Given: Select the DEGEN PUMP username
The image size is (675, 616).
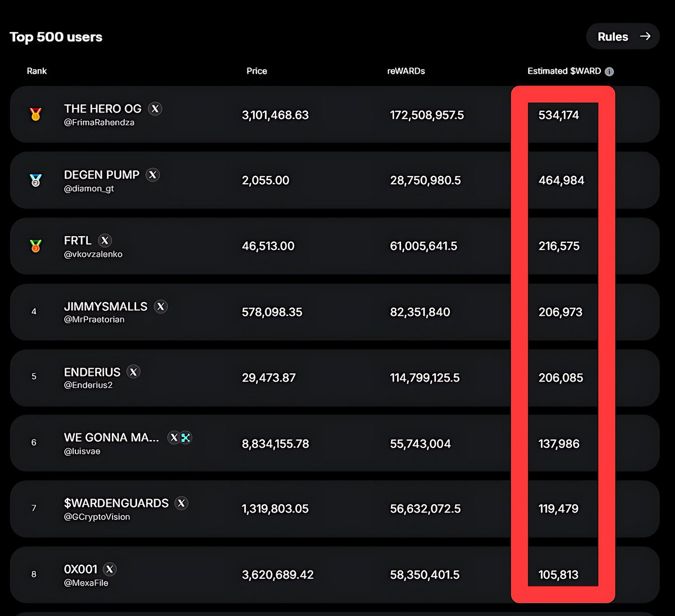Looking at the screenshot, I should pos(102,175).
